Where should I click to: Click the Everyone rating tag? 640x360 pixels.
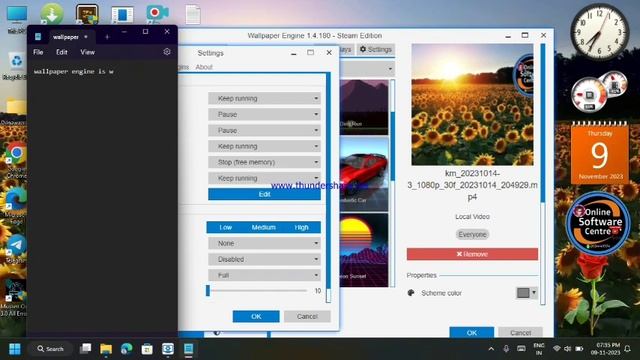(472, 234)
